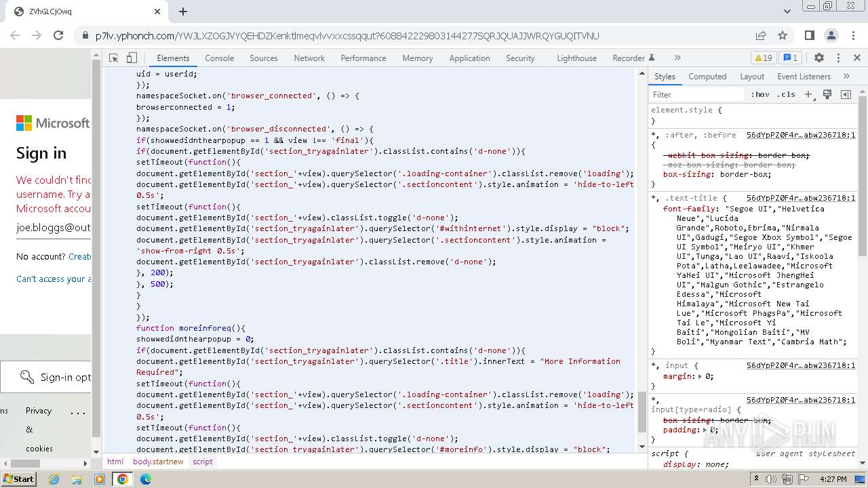Open DevTools three-dot customize menu

(838, 58)
